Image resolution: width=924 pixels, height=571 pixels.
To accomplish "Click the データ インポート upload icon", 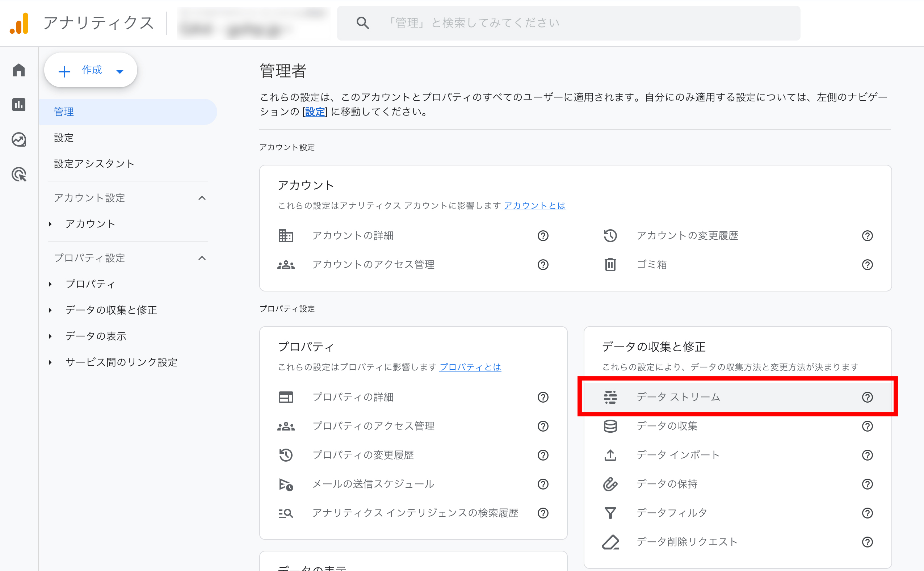I will tap(610, 455).
